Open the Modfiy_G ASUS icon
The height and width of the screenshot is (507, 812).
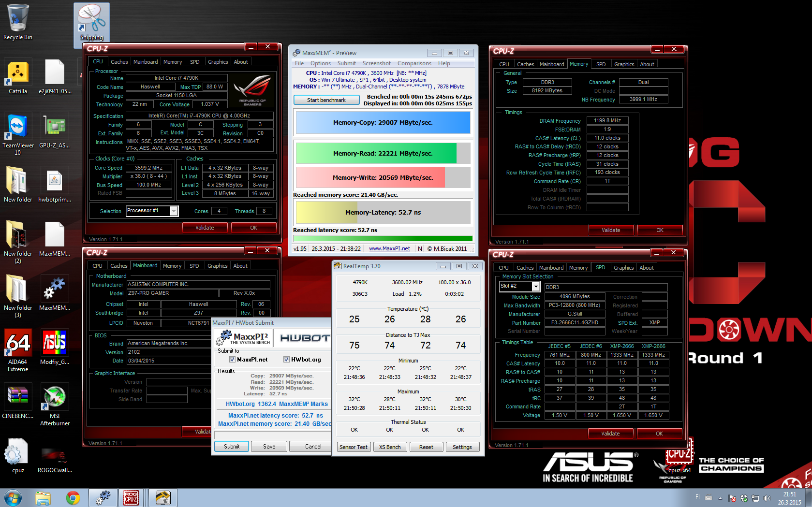tap(55, 347)
